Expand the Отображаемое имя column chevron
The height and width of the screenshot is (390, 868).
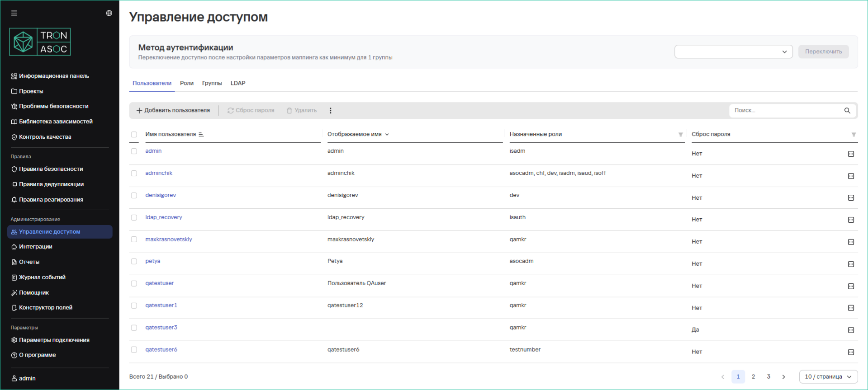point(387,135)
